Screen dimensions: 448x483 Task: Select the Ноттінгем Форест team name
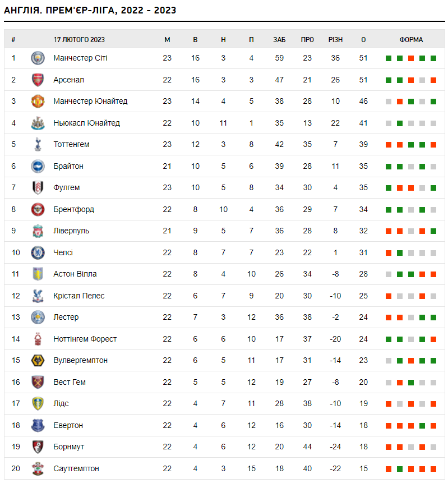85,339
